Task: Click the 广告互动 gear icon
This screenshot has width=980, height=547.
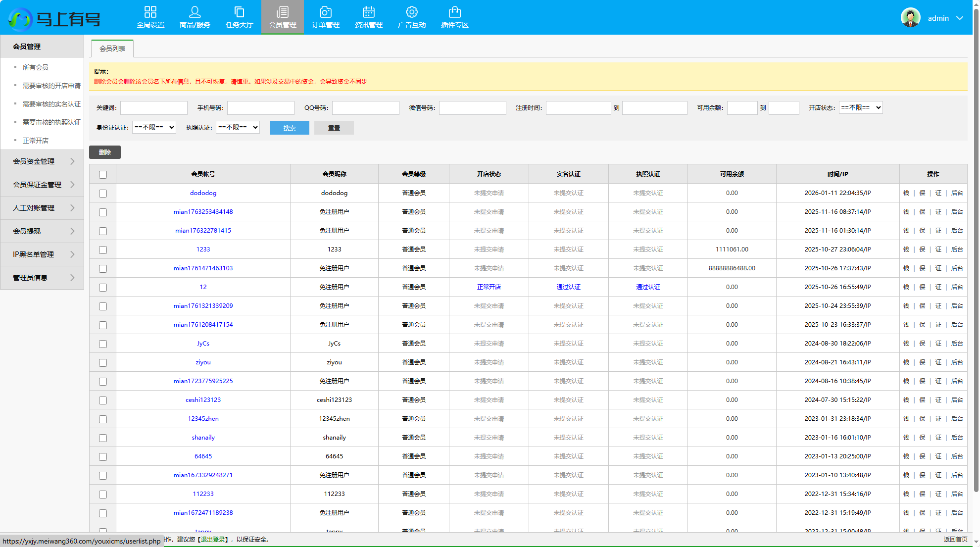Action: point(411,12)
